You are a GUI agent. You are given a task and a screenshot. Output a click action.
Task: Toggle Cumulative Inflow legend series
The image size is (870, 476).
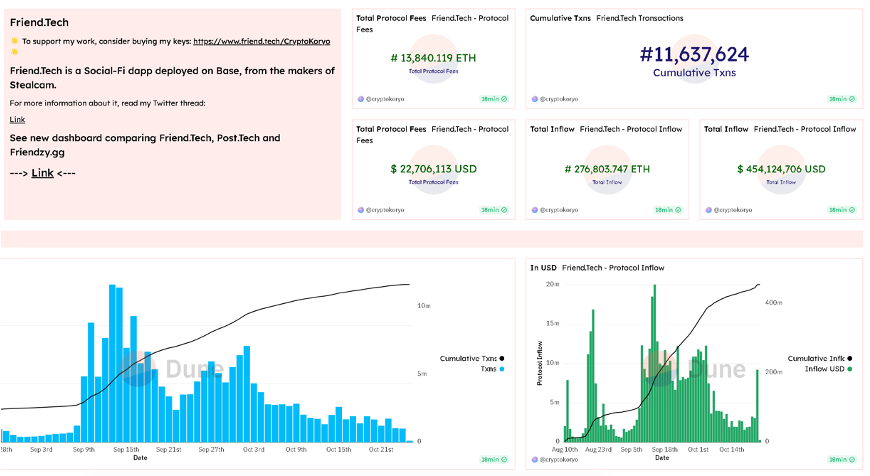pyautogui.click(x=820, y=358)
